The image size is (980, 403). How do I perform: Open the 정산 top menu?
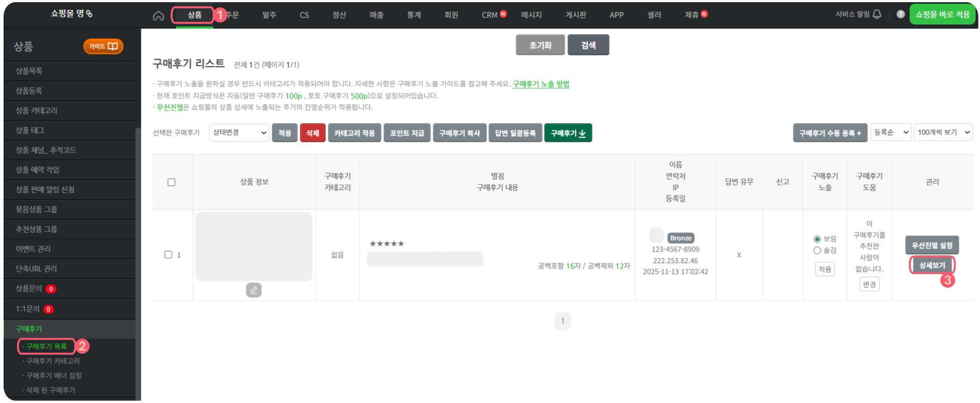(339, 15)
